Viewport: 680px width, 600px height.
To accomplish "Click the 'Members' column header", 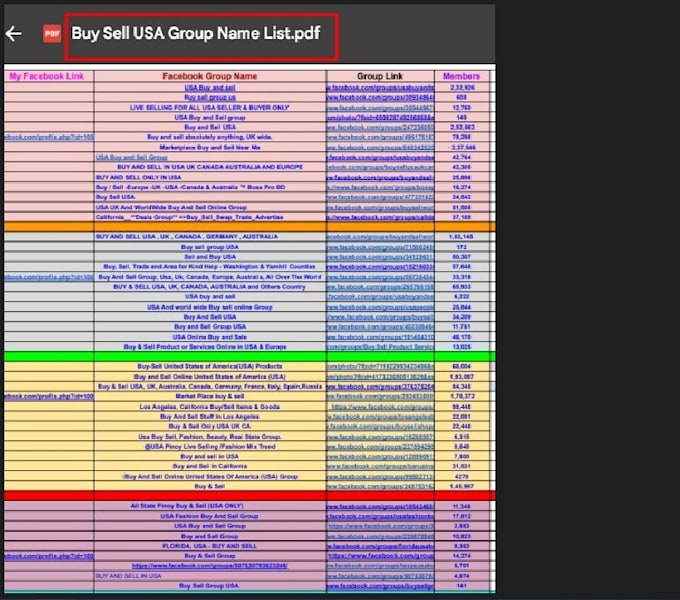I will 461,76.
